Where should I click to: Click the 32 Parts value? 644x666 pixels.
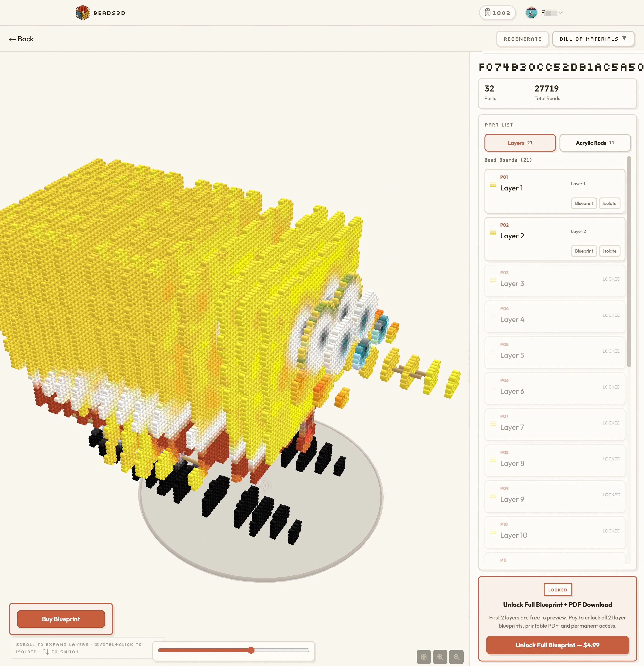[489, 89]
